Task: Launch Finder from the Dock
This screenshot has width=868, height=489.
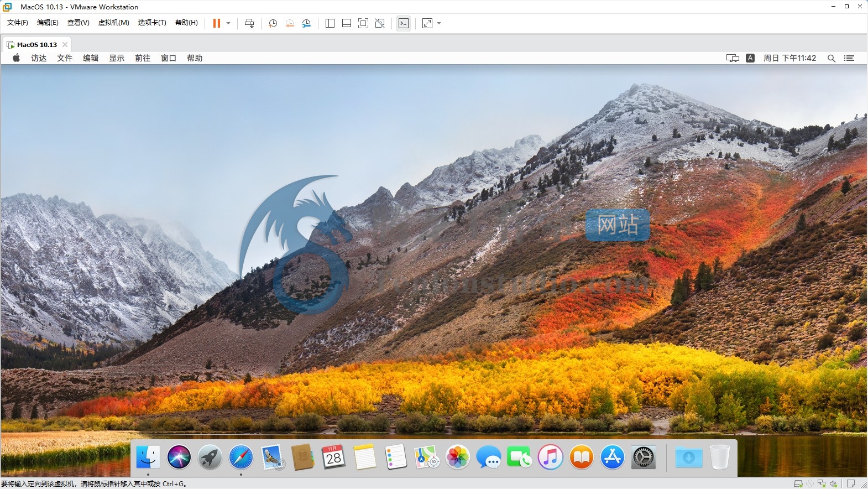Action: click(x=148, y=457)
